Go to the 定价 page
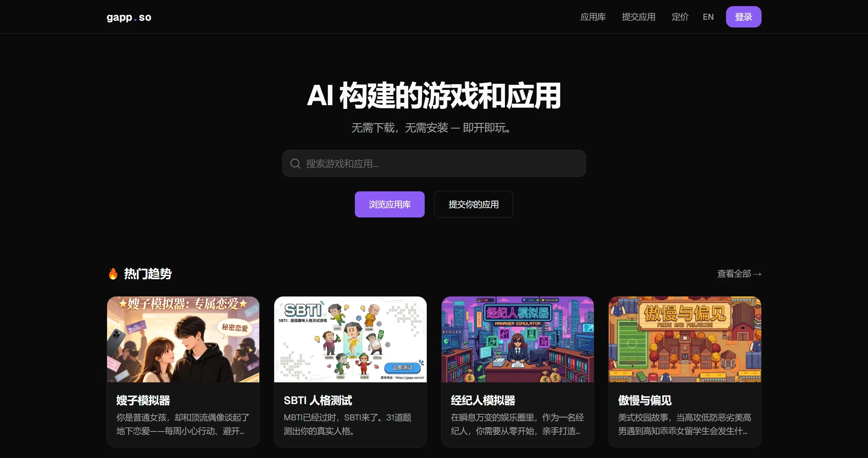Viewport: 868px width, 458px height. (x=680, y=17)
